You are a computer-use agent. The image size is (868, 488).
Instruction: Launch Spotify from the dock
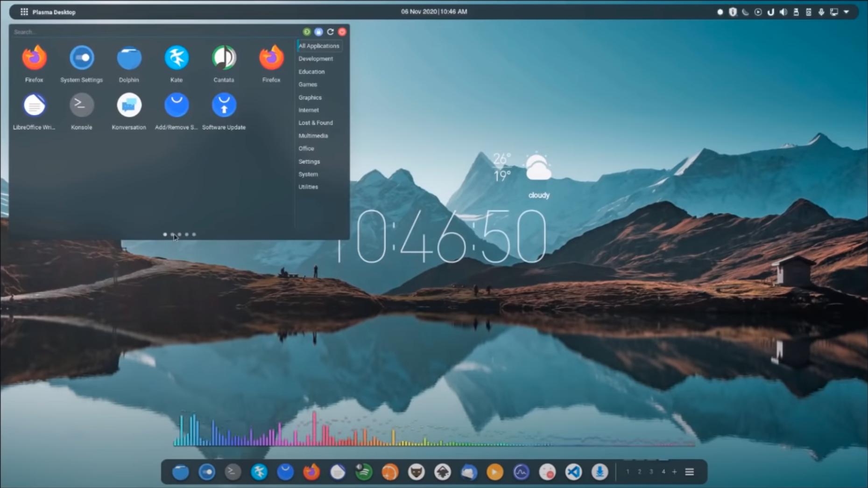tap(364, 472)
